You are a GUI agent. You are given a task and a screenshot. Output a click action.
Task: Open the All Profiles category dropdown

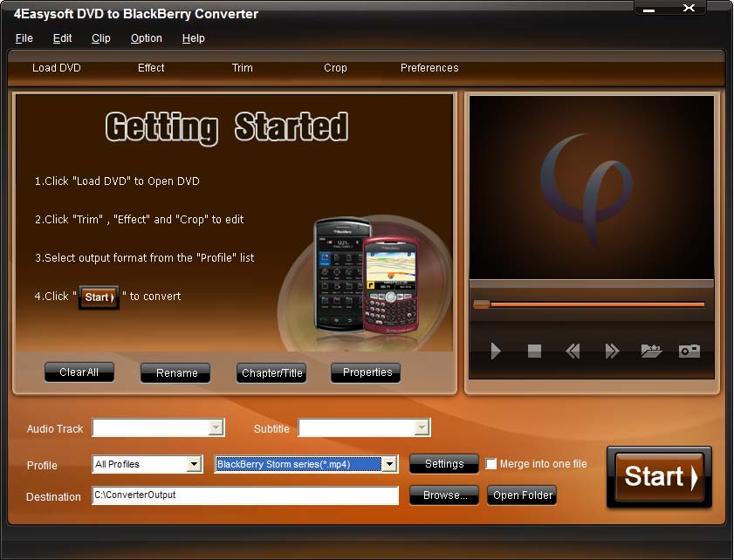pos(194,464)
